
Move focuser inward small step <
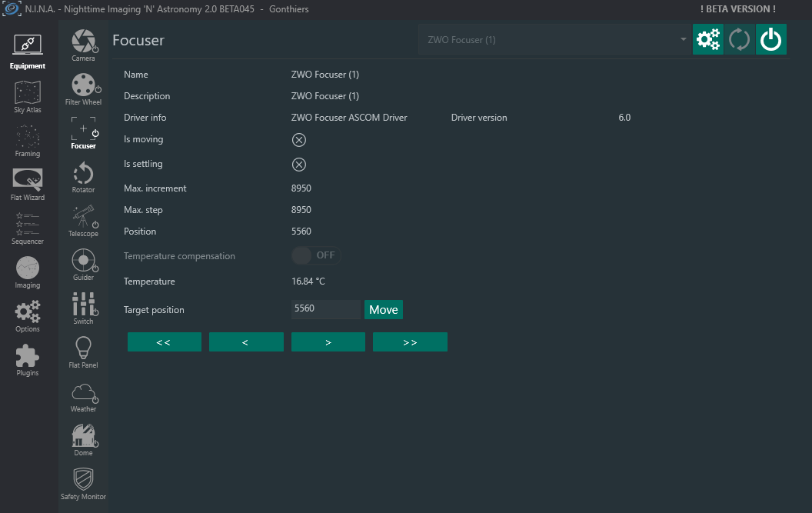pyautogui.click(x=246, y=342)
